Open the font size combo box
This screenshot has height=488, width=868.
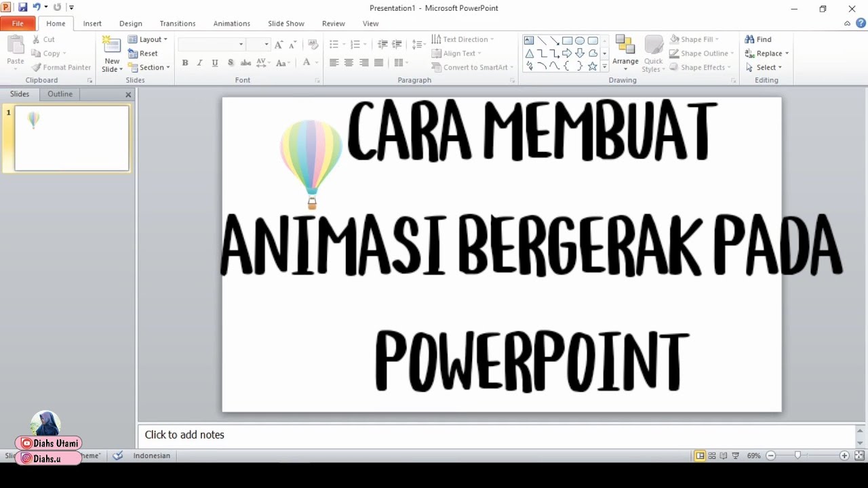click(x=258, y=45)
